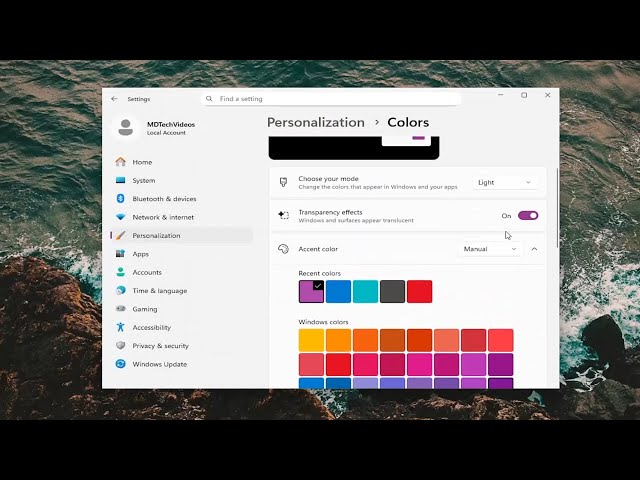This screenshot has width=640, height=480.
Task: Click the Find a setting search box
Action: click(331, 99)
